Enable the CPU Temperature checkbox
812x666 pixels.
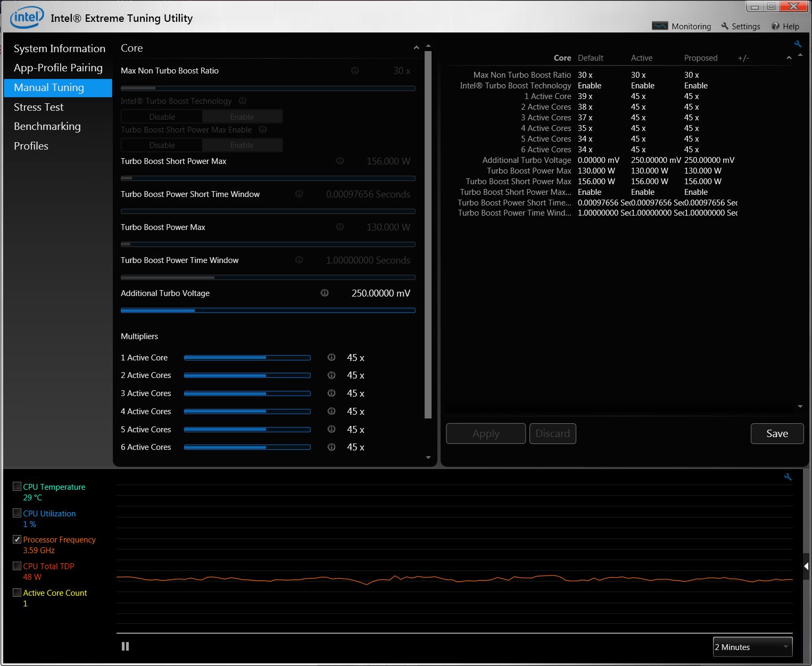pos(17,486)
